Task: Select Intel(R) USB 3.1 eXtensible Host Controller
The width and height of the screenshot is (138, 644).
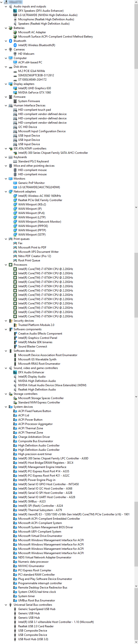Action: click(56, 622)
